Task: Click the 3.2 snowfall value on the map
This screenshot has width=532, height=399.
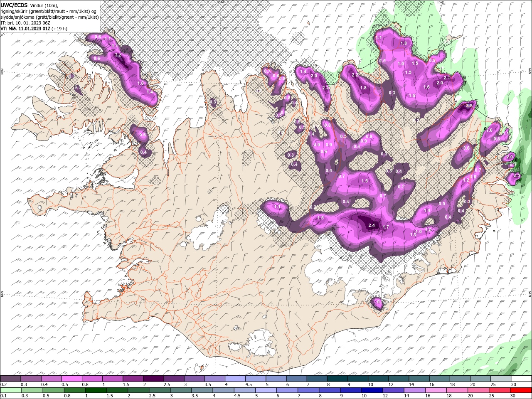Action: click(118, 55)
